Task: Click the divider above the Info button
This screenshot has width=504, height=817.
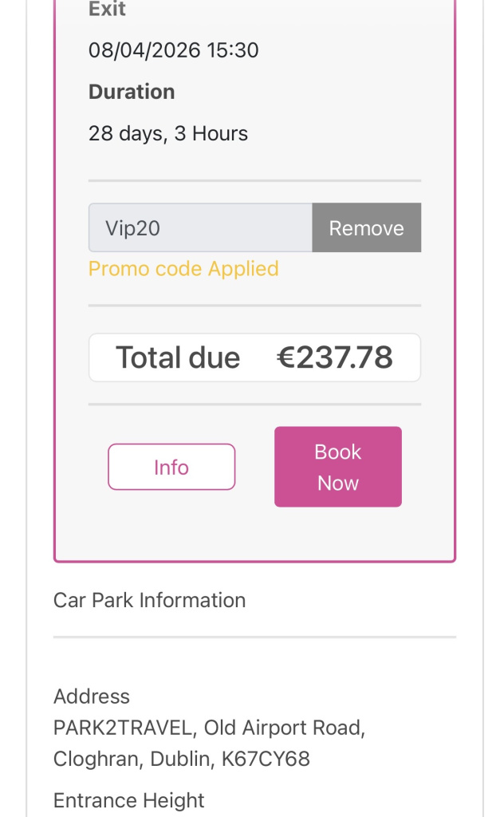Action: tap(254, 405)
